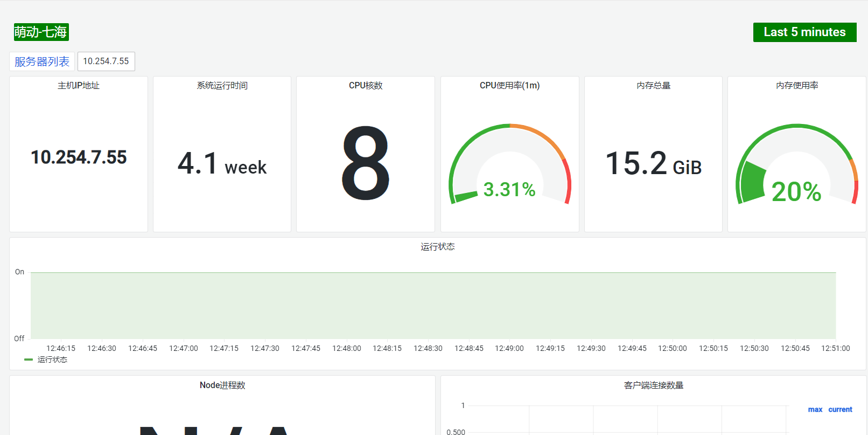Open the 客户端连接数量 panel title menu
The height and width of the screenshot is (435, 868).
point(653,385)
